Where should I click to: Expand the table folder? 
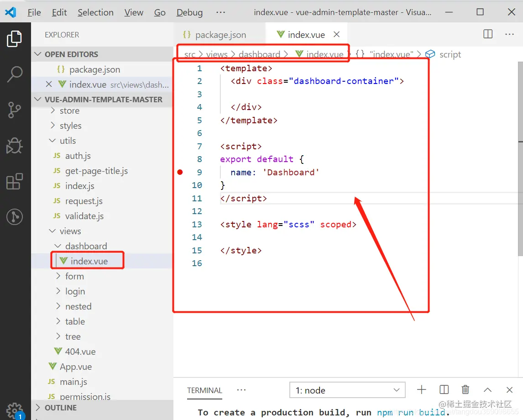[58, 321]
